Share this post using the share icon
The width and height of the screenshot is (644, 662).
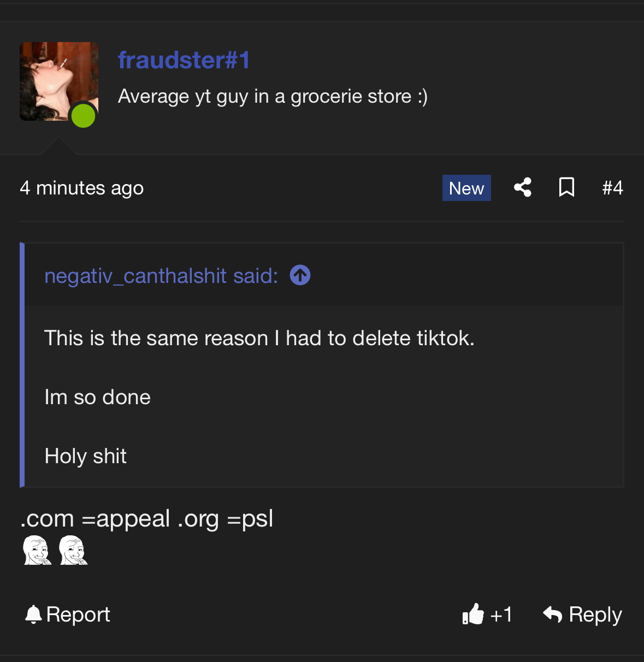pyautogui.click(x=523, y=187)
